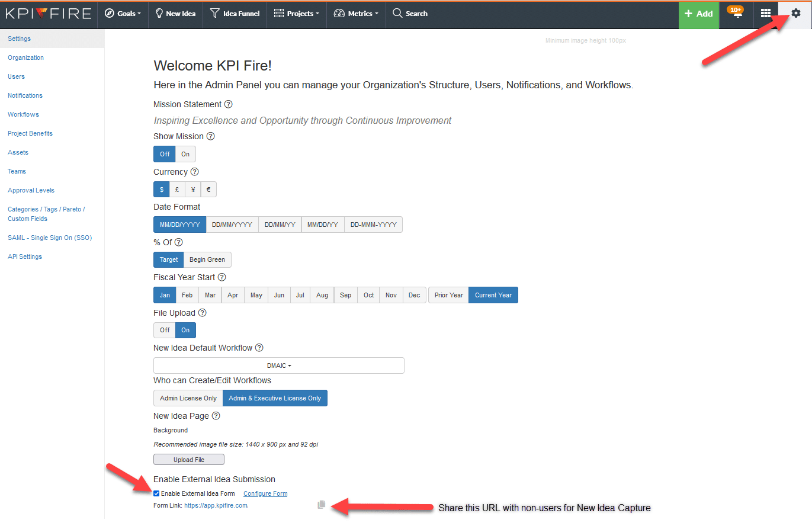
Task: Open Categories / Tags / Pareto / Custom Fields
Action: point(46,214)
